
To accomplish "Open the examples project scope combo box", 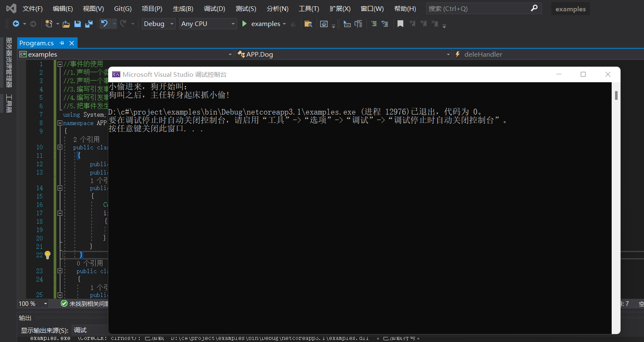I will tap(126, 54).
